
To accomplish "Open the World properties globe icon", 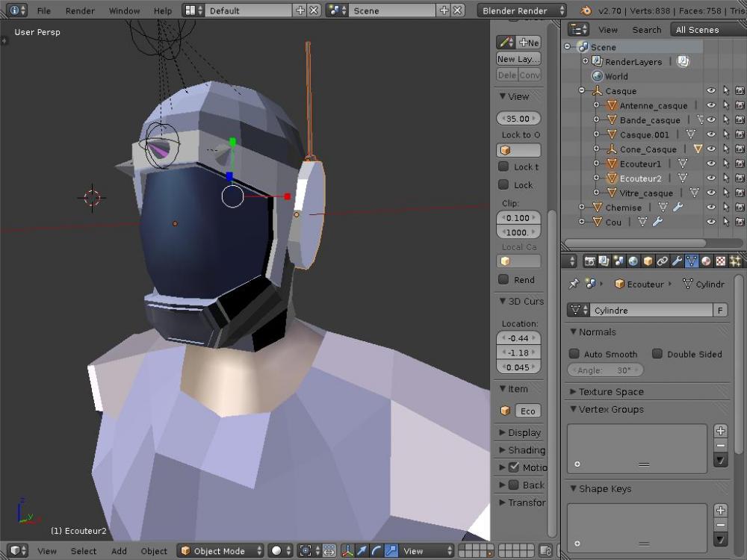I will tap(633, 261).
